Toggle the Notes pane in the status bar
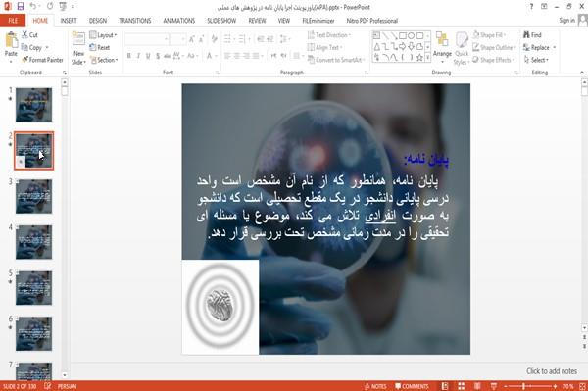The height and width of the screenshot is (391, 588). point(375,386)
